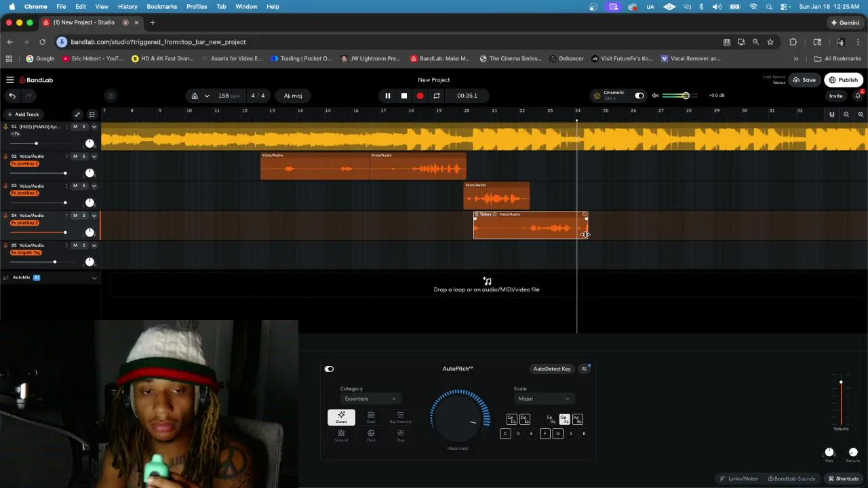Viewport: 868px width, 488px height.
Task: Mute track 01 piano
Action: (x=75, y=127)
